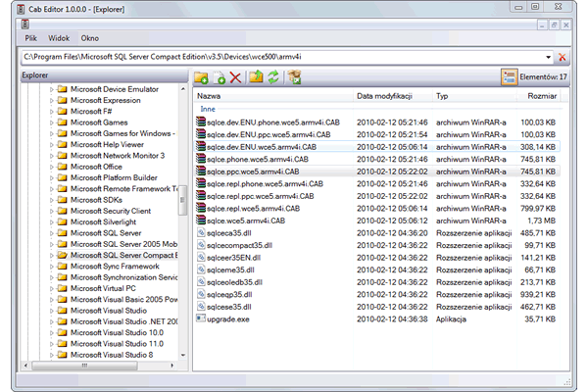Viewport: 588px width, 392px height.
Task: Collapse the Inne group header
Action: 208,109
